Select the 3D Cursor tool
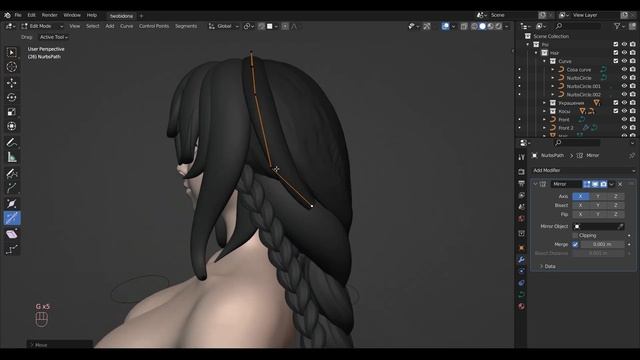 [x=11, y=67]
